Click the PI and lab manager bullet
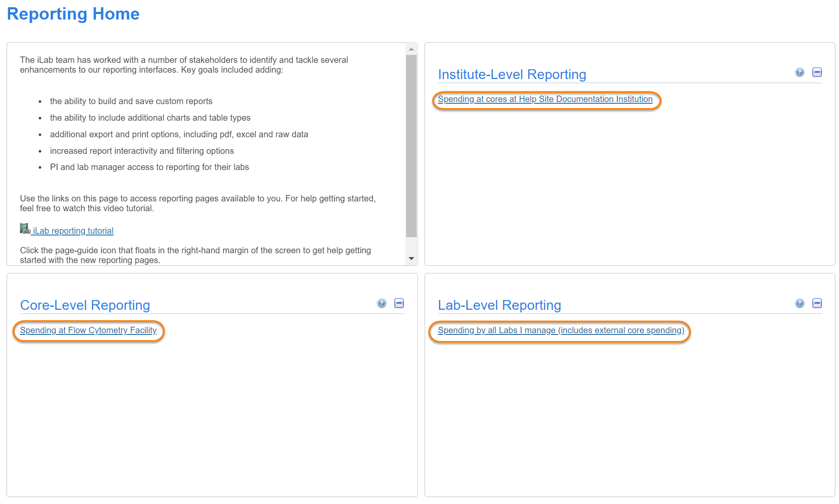Viewport: 839px width, 504px height. pos(149,167)
